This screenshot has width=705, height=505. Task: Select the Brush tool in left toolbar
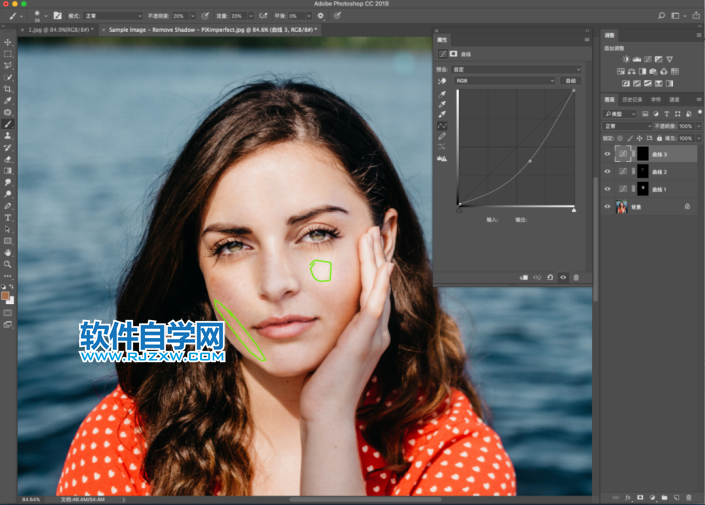point(8,124)
